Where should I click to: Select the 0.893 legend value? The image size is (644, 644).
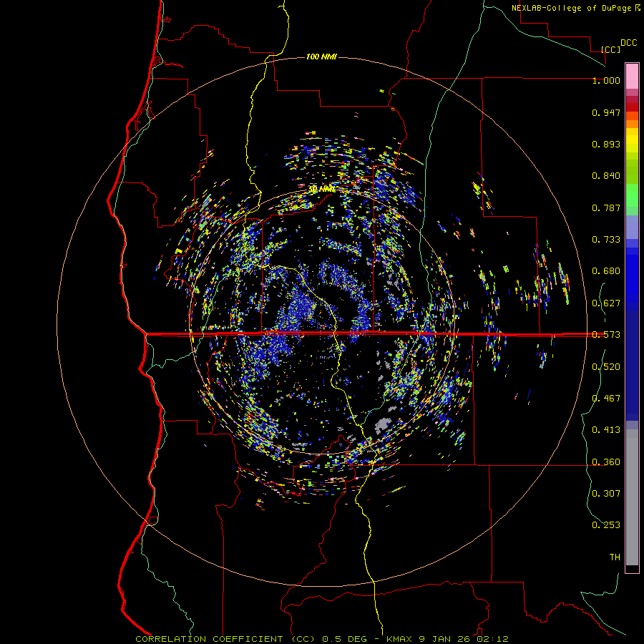606,144
